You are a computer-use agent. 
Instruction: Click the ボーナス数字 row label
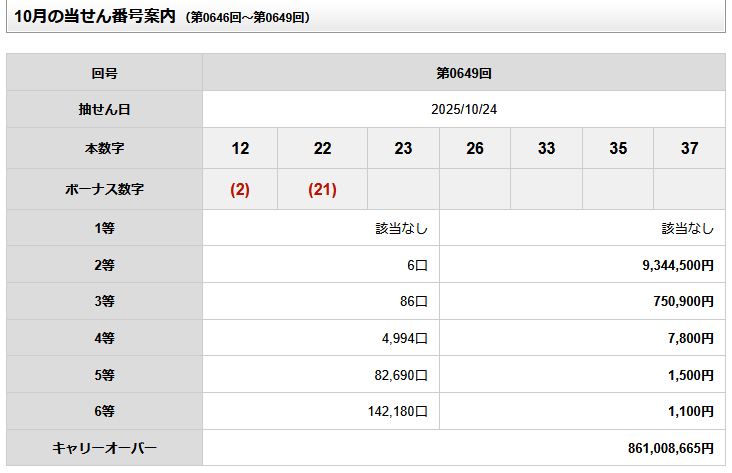pyautogui.click(x=104, y=189)
